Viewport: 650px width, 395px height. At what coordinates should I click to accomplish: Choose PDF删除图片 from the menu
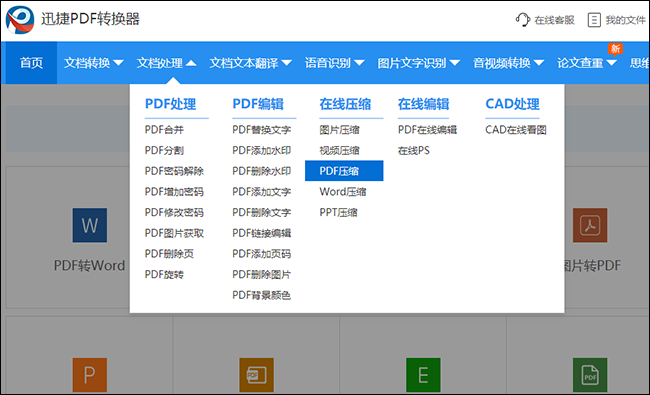click(x=262, y=274)
